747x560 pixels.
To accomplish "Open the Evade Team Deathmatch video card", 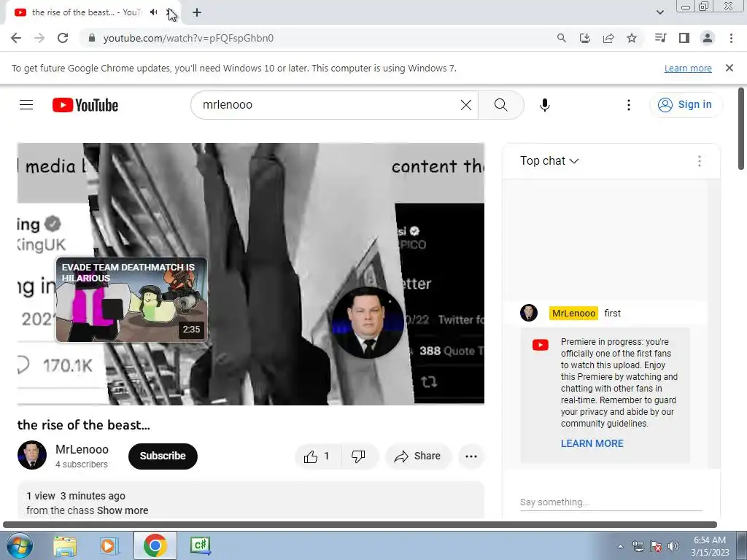I will point(131,300).
